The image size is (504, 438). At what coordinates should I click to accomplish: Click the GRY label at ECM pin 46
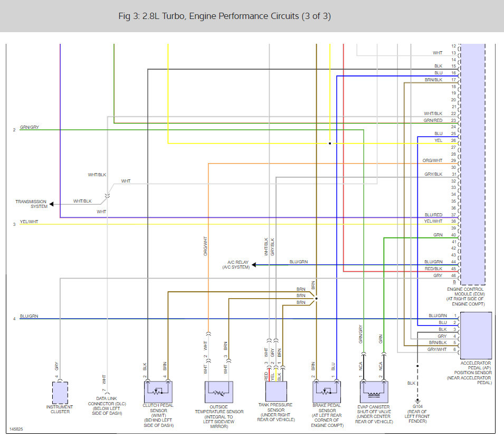click(x=438, y=275)
